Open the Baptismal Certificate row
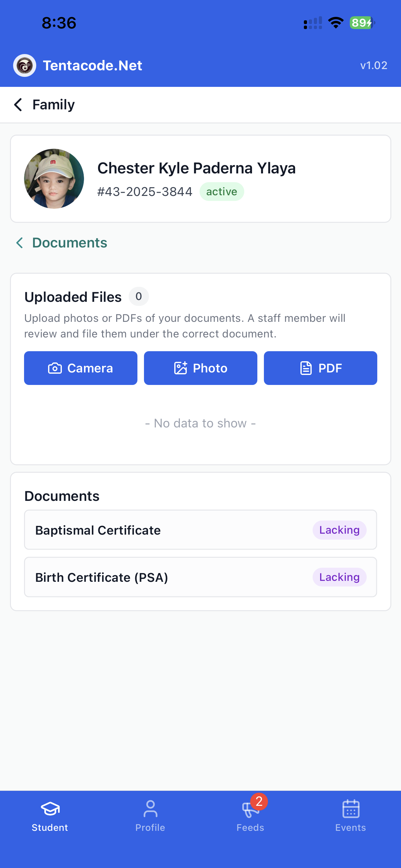Screen dimensions: 401x868 [x=200, y=530]
